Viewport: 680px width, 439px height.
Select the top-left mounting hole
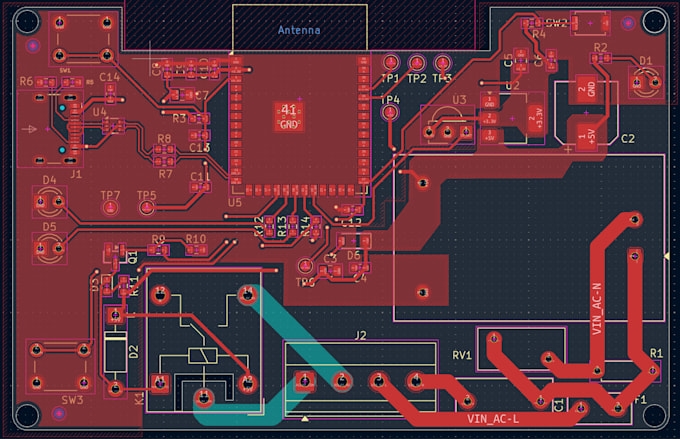pos(26,20)
